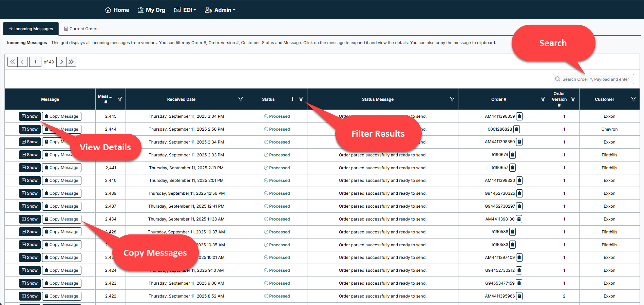
Task: Show details for message 2,445
Action: [x=30, y=116]
